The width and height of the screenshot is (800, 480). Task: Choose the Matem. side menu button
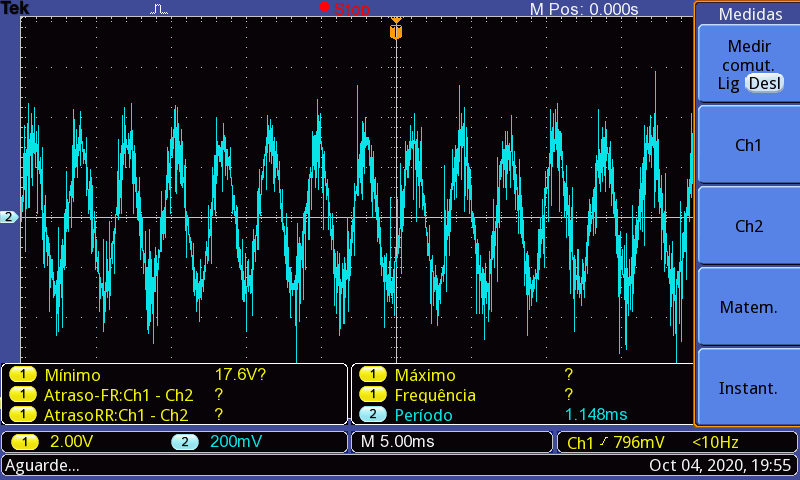(x=748, y=307)
